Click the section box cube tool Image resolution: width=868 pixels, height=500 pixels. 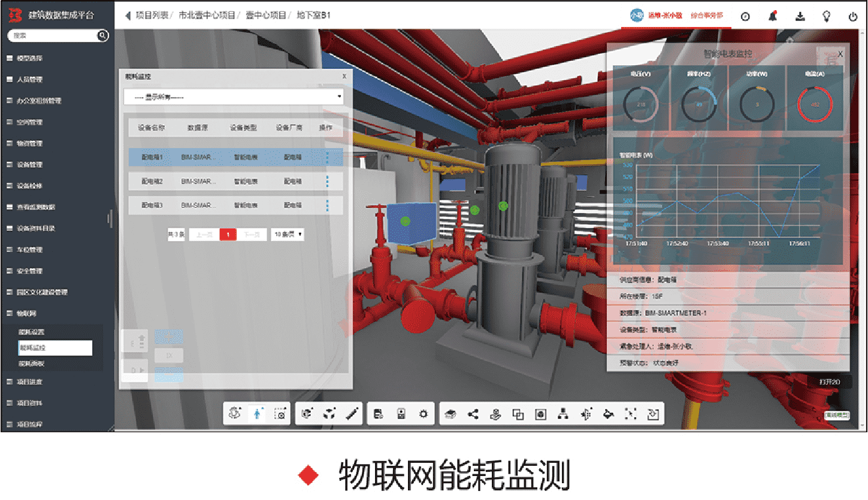pyautogui.click(x=307, y=414)
